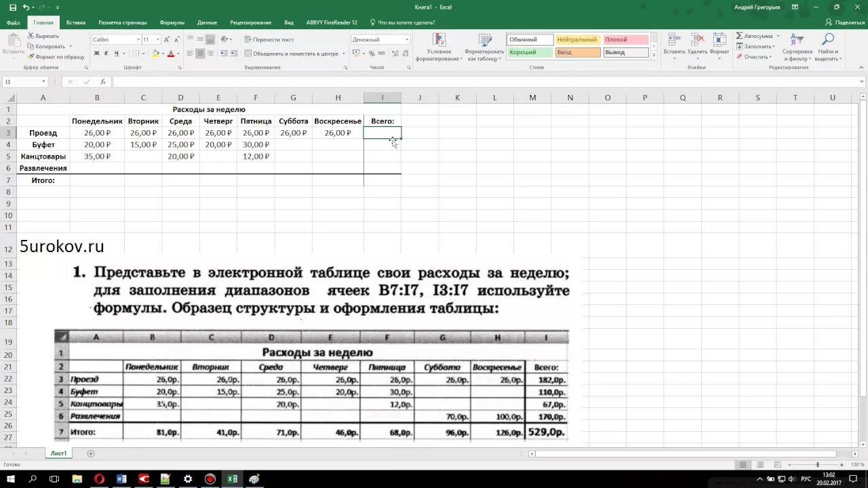This screenshot has height=488, width=868.
Task: Click the text orientation icon
Action: [x=226, y=39]
